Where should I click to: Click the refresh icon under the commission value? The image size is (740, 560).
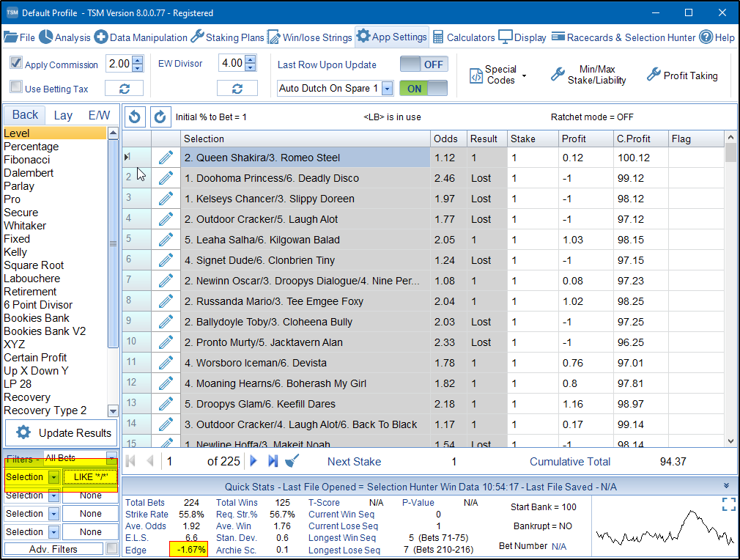124,89
